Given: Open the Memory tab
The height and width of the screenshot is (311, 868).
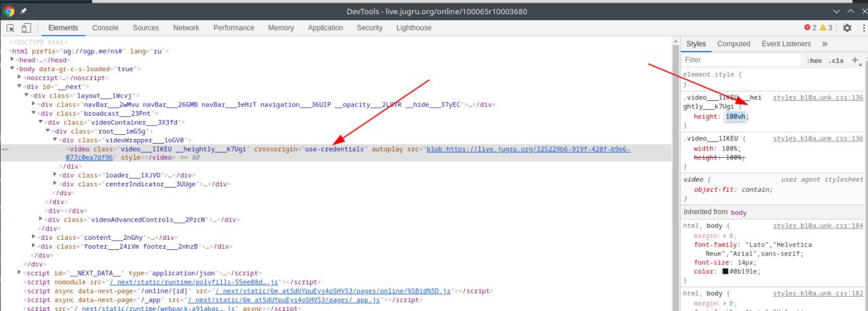Looking at the screenshot, I should (x=281, y=28).
